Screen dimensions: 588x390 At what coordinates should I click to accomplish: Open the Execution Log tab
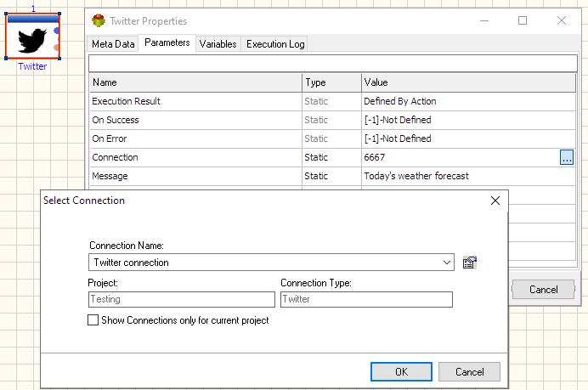coord(275,44)
